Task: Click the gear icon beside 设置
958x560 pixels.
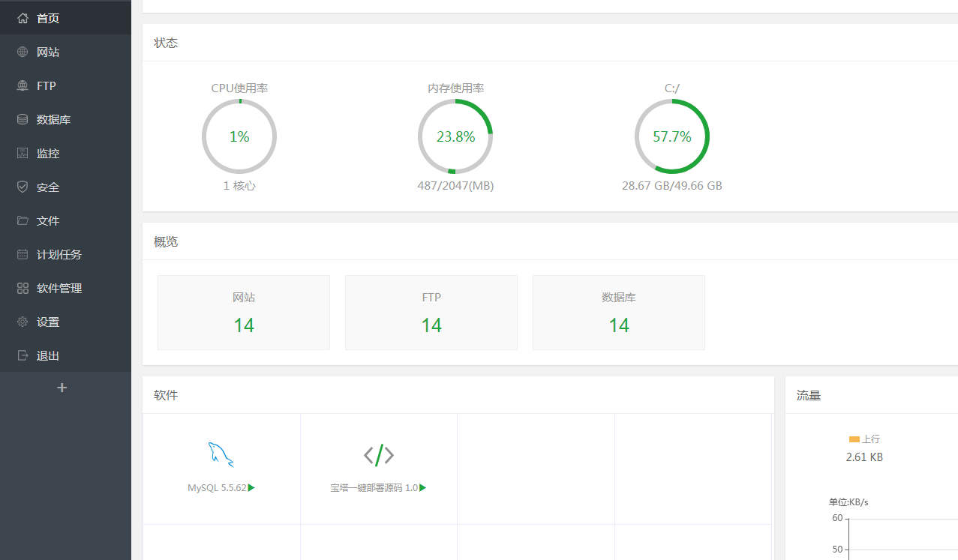Action: (x=23, y=322)
